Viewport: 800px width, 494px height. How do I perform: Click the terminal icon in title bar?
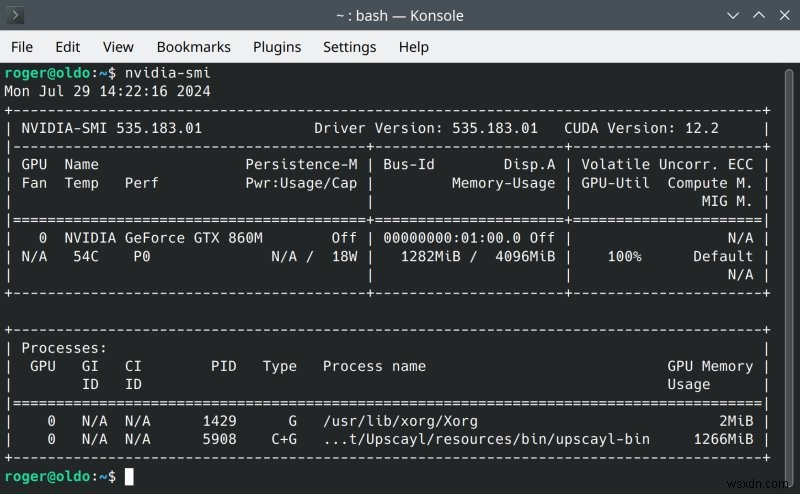pyautogui.click(x=15, y=15)
